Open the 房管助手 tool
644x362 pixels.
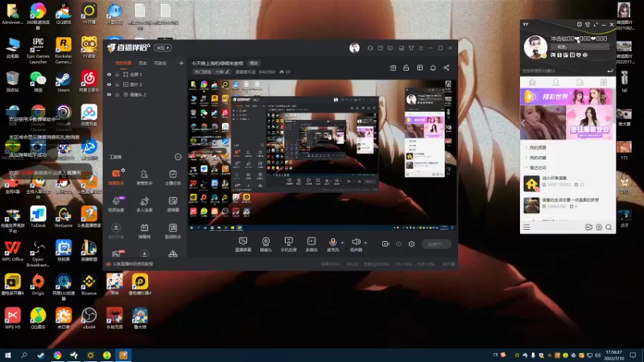tap(144, 177)
